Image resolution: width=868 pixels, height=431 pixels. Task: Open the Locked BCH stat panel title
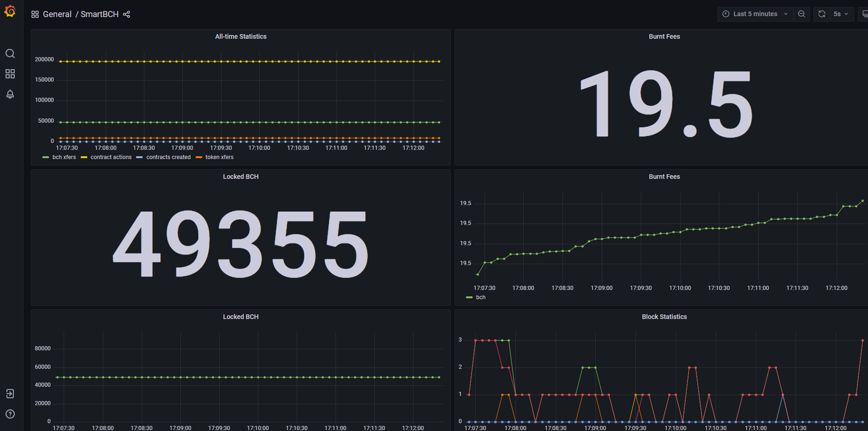241,177
